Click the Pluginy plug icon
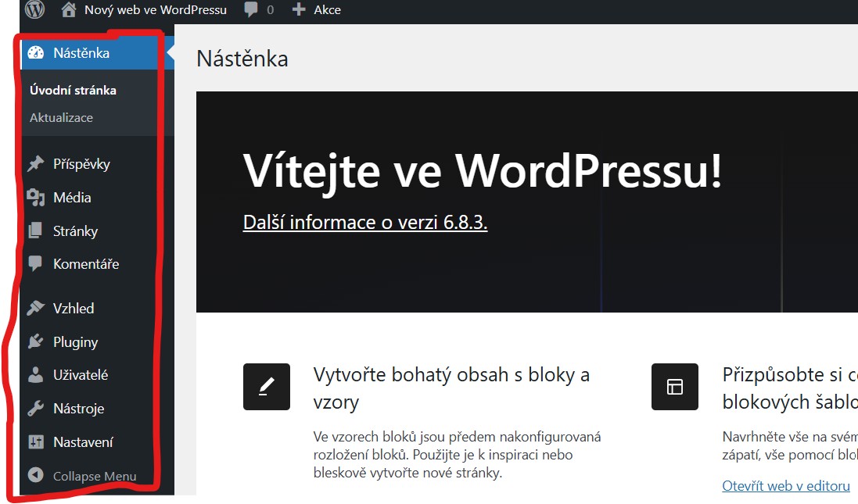858x504 pixels. pos(36,342)
